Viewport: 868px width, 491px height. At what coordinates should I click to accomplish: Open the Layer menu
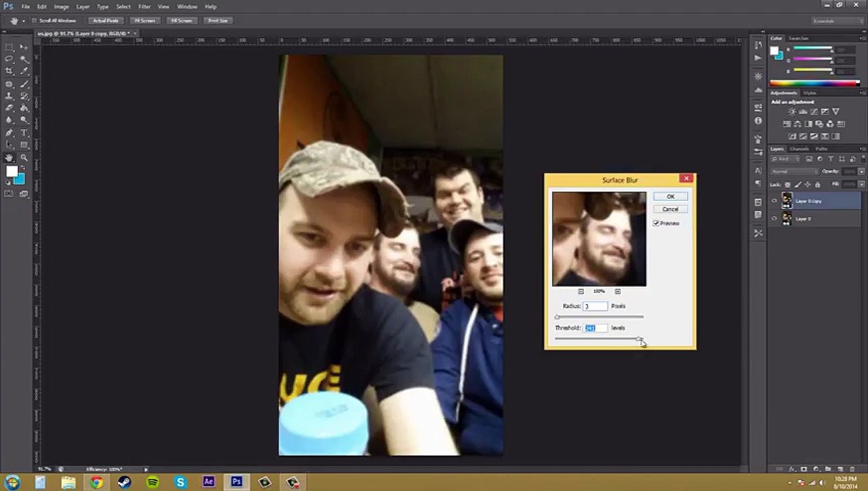click(83, 7)
